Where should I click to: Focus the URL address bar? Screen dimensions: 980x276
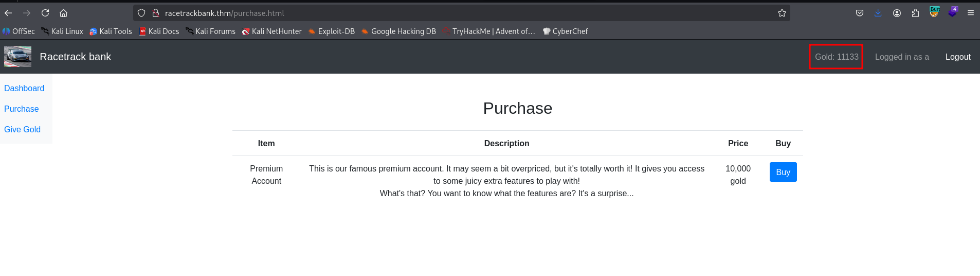pyautogui.click(x=463, y=13)
